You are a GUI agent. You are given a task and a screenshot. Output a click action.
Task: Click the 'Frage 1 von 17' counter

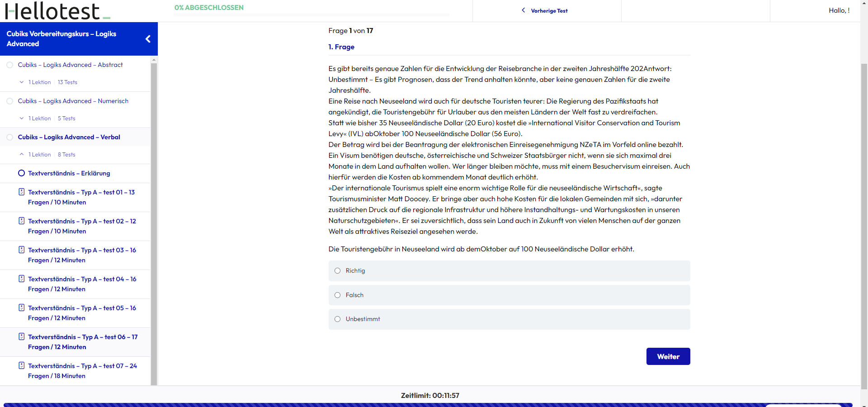pos(350,31)
